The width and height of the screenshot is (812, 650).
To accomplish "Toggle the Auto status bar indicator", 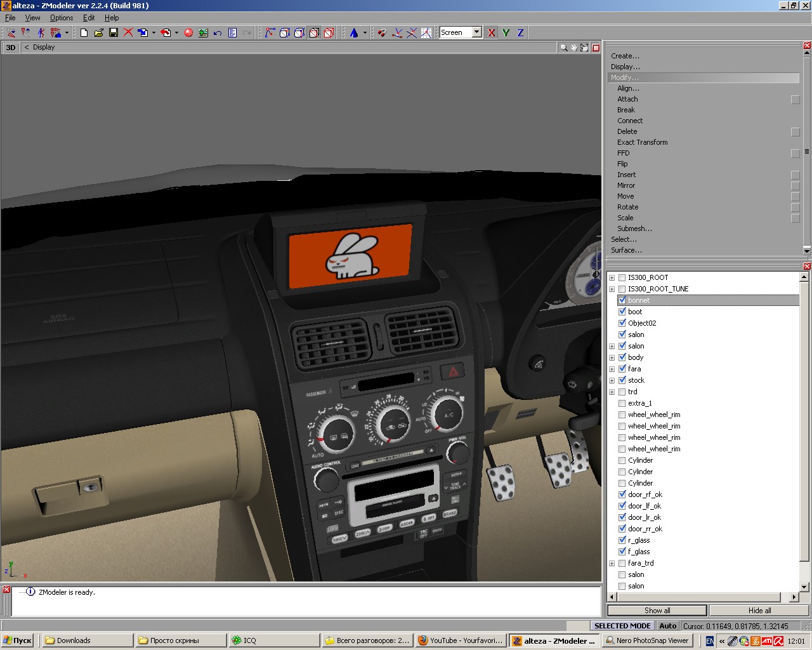I will [x=667, y=626].
